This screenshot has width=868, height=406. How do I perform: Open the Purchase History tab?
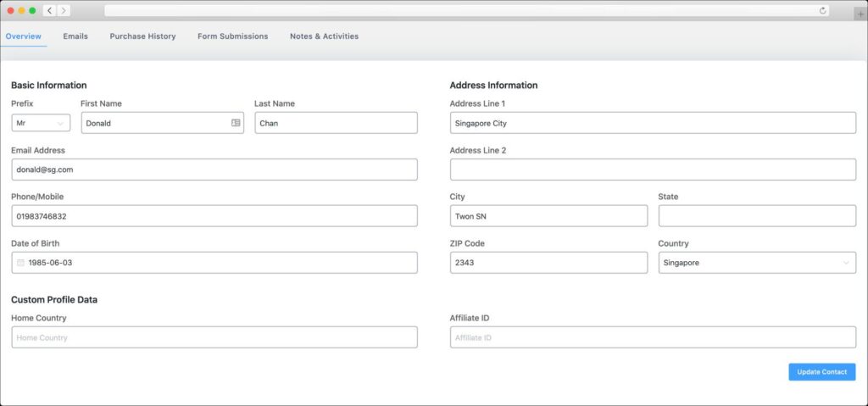click(x=142, y=36)
